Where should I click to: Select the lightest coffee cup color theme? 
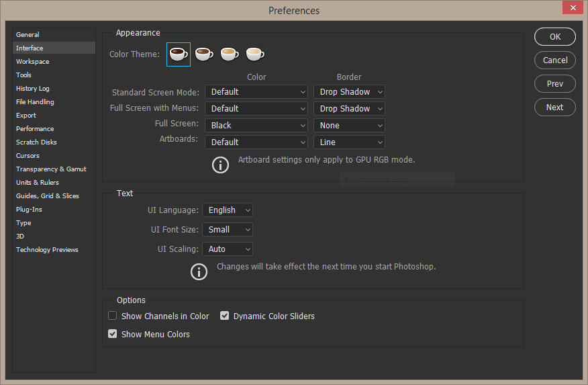255,54
